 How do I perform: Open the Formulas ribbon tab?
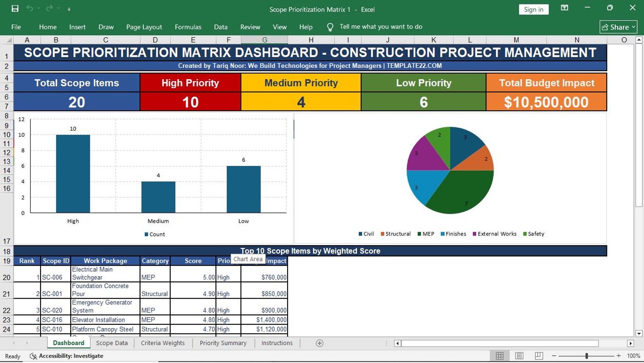(188, 27)
